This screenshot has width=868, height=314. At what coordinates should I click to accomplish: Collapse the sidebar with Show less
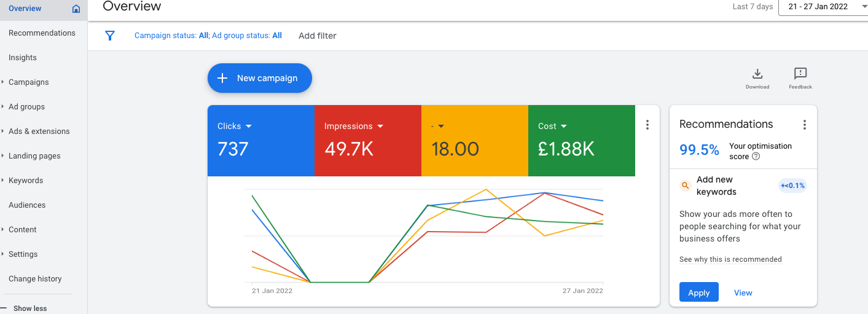[x=30, y=308]
